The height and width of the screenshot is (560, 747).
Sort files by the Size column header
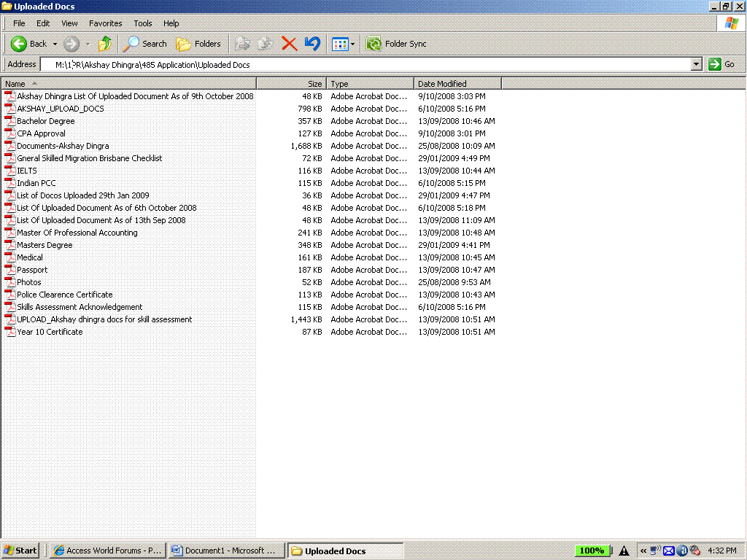(x=292, y=84)
